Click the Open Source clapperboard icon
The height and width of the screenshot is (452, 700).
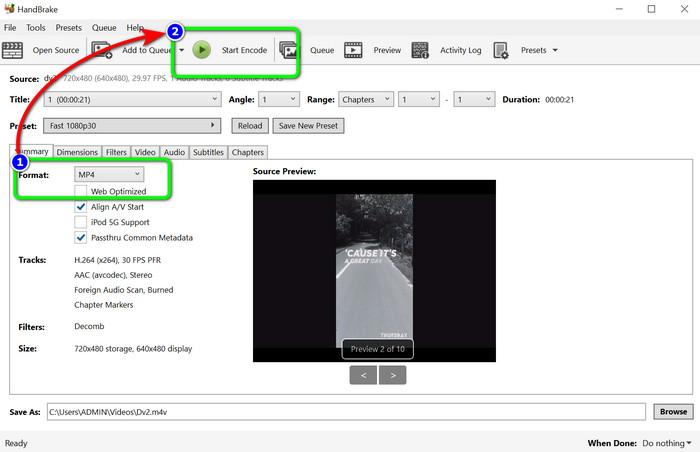pyautogui.click(x=12, y=50)
